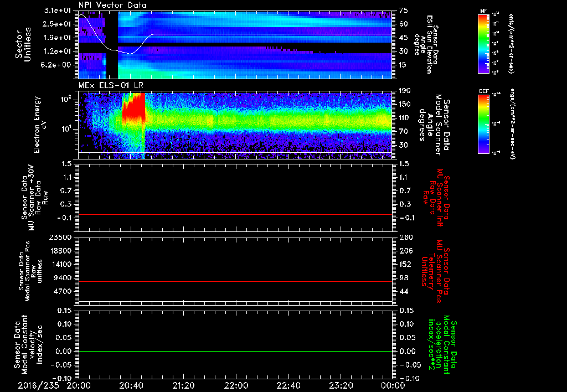The height and width of the screenshot is (392, 567).
Task: Click the ergs/(cm**2-sr-sec-eV) units label
Action: [x=513, y=124]
